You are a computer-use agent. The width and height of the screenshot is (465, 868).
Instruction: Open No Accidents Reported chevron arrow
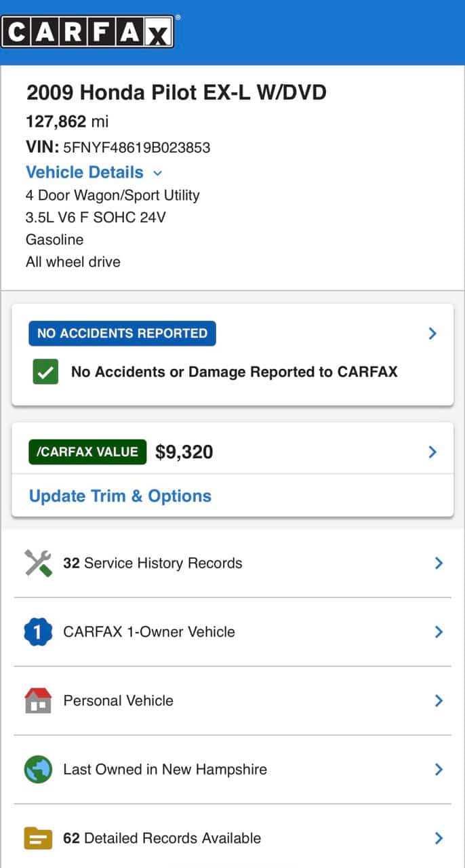(432, 334)
